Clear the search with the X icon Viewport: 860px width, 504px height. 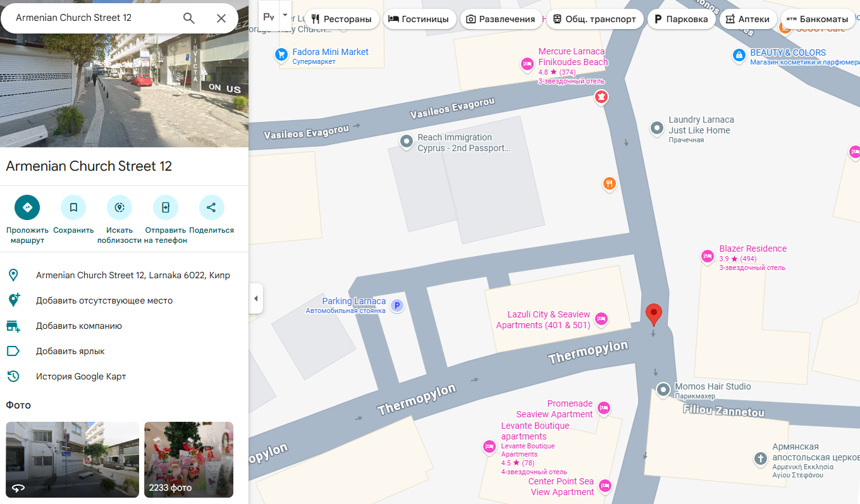pos(221,18)
